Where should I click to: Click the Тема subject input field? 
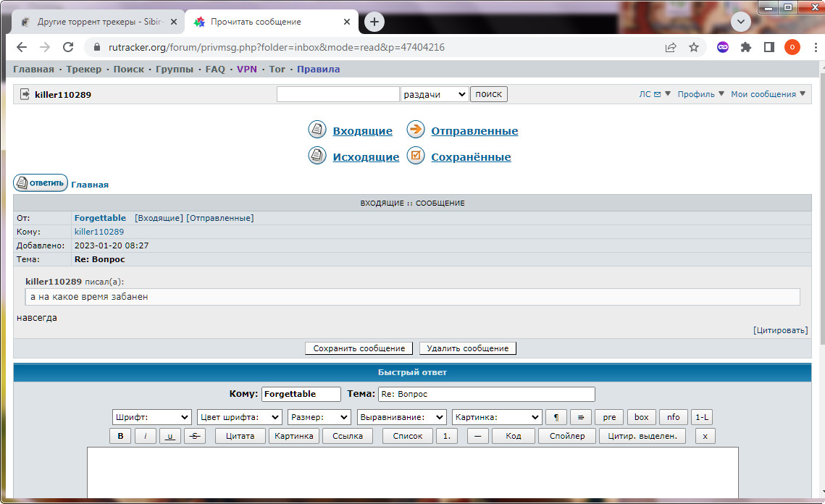click(x=486, y=394)
